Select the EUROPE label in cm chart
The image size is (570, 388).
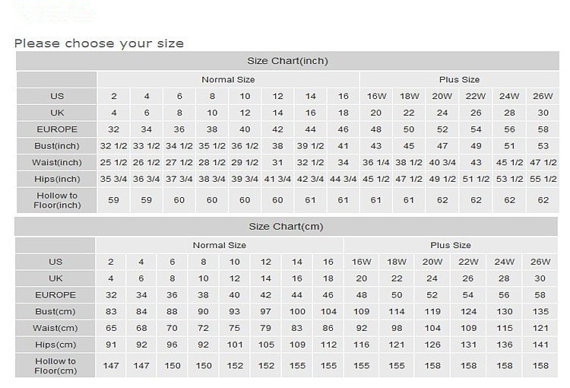[x=55, y=295]
